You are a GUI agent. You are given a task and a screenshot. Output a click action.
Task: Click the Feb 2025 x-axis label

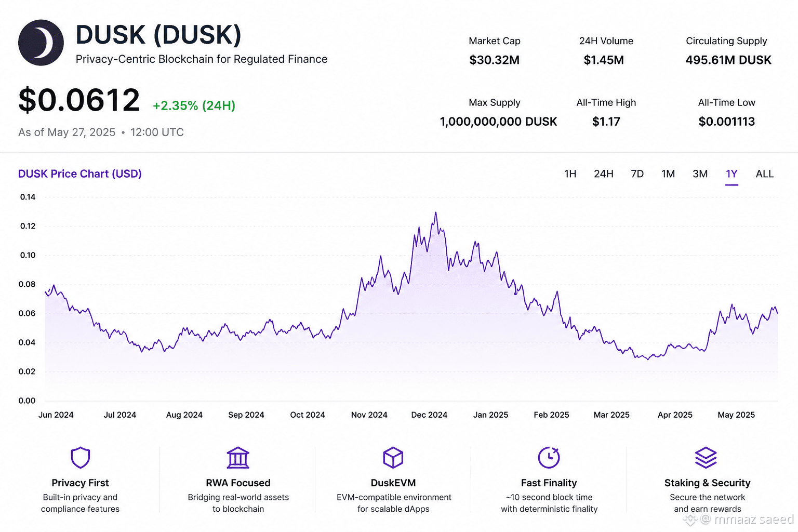(551, 415)
